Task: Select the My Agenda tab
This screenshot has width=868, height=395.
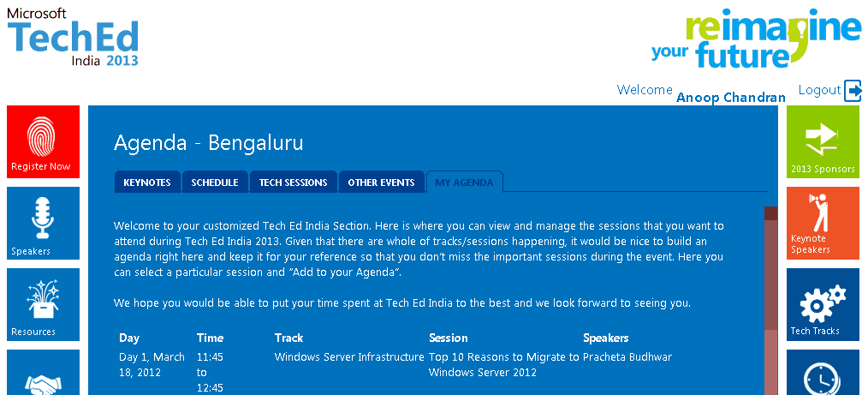Action: [x=465, y=183]
